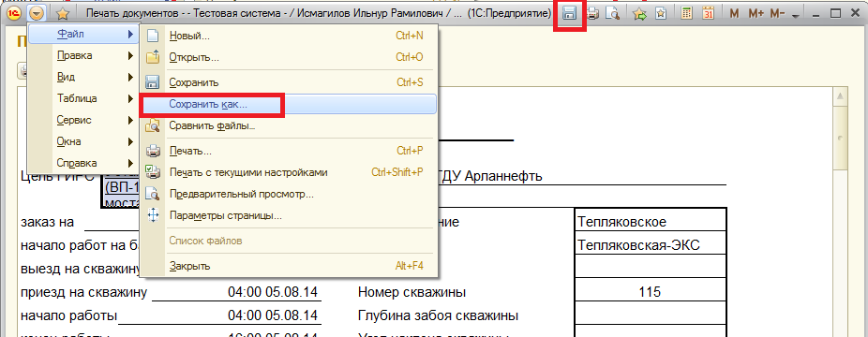Choose Новый... in the File menu
Screen dimensions: 868x337
(289, 37)
